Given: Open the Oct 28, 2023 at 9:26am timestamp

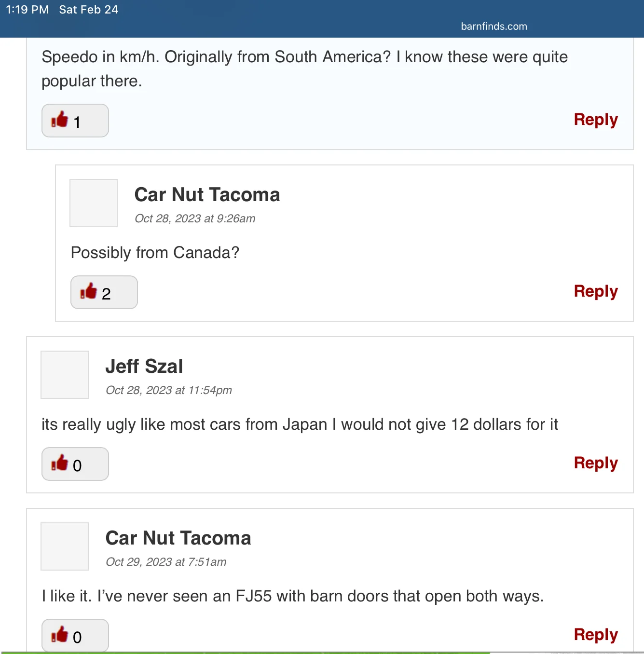Looking at the screenshot, I should [x=195, y=218].
